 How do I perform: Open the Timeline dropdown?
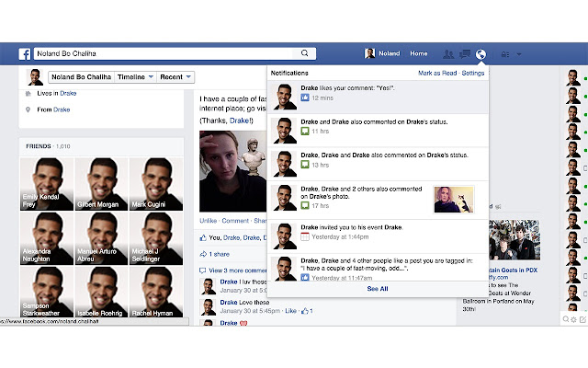(x=135, y=77)
